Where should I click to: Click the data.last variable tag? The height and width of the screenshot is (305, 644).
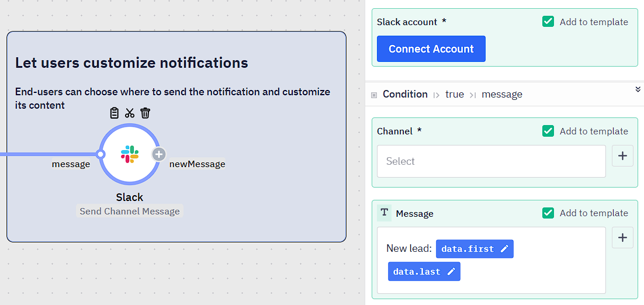pyautogui.click(x=424, y=271)
